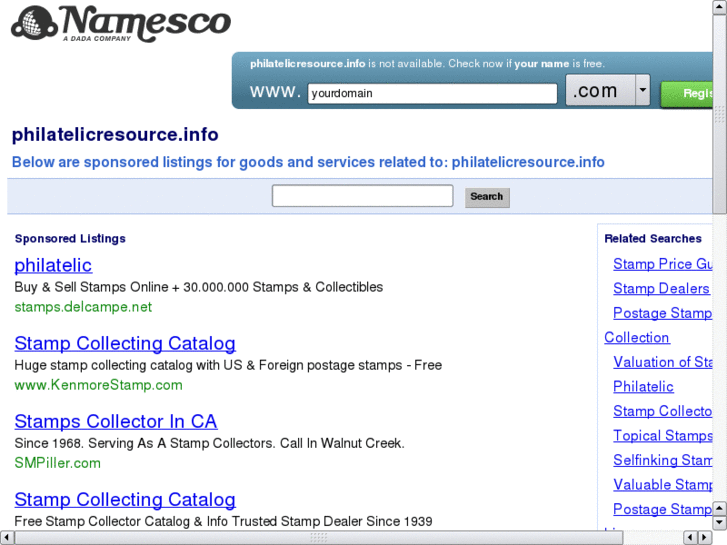
Task: Open the Stamp Collecting Catalog link above 'Since 1939'
Action: (x=125, y=500)
